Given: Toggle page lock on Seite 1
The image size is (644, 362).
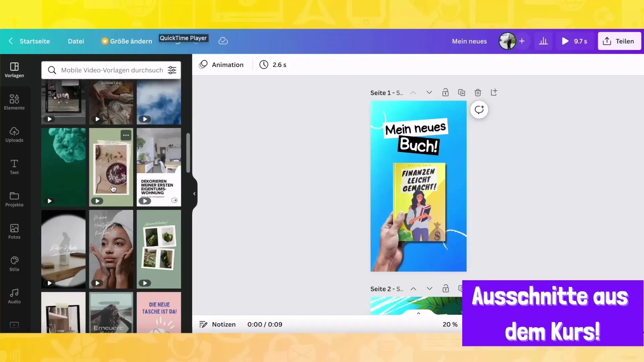Looking at the screenshot, I should 445,93.
